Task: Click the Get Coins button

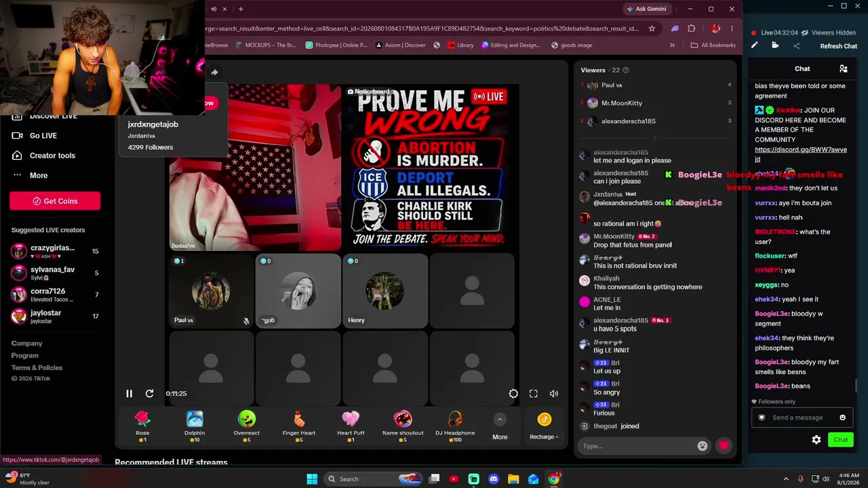Action: [55, 201]
